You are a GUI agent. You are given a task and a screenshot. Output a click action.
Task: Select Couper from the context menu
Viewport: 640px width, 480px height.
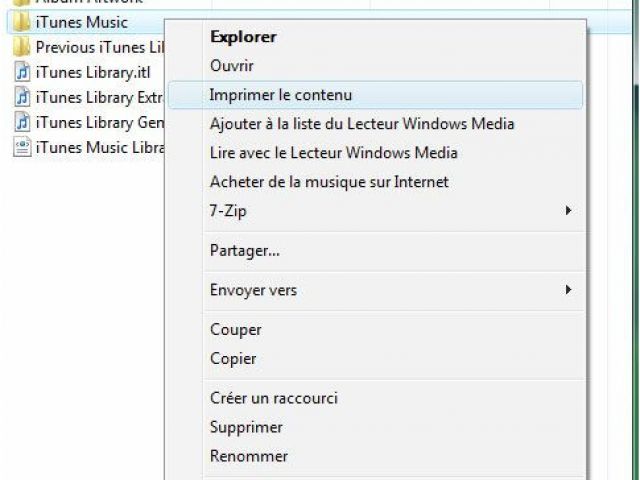(x=236, y=329)
